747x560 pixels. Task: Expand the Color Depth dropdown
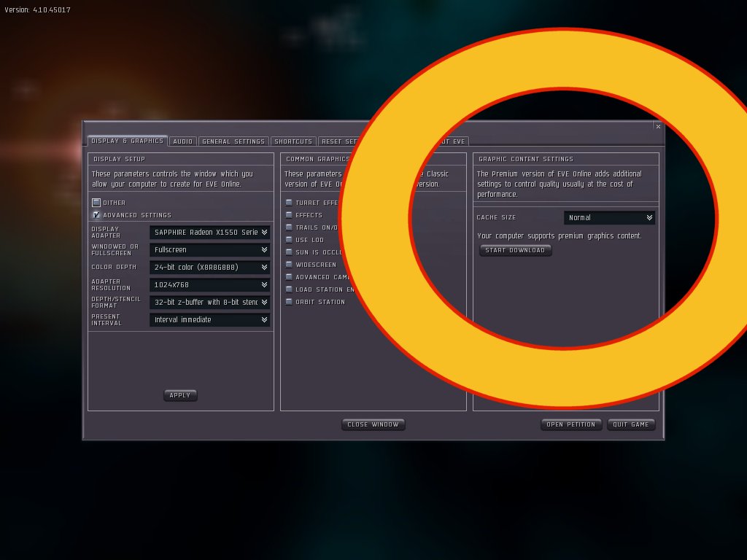[x=209, y=267]
